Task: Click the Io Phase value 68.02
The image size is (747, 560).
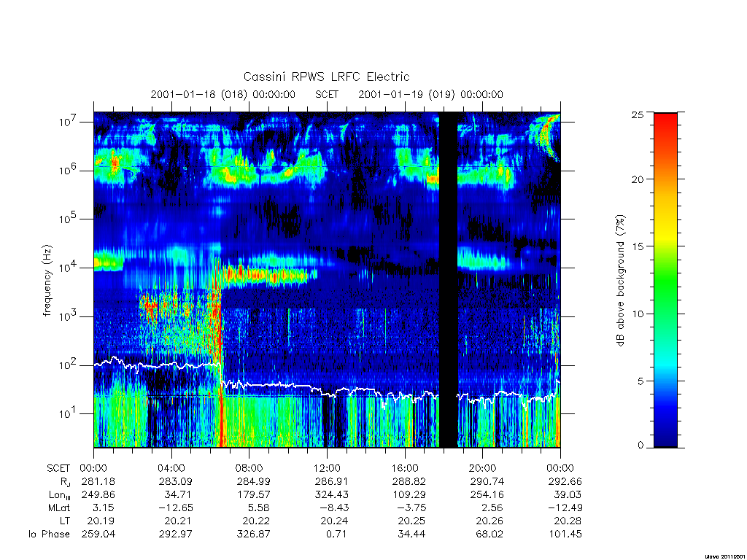Action: pos(489,534)
